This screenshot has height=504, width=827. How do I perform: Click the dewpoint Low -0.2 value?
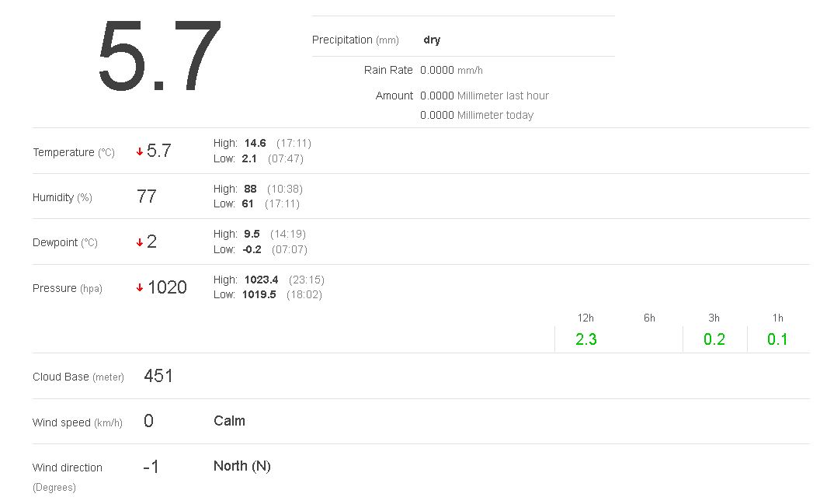pyautogui.click(x=252, y=249)
